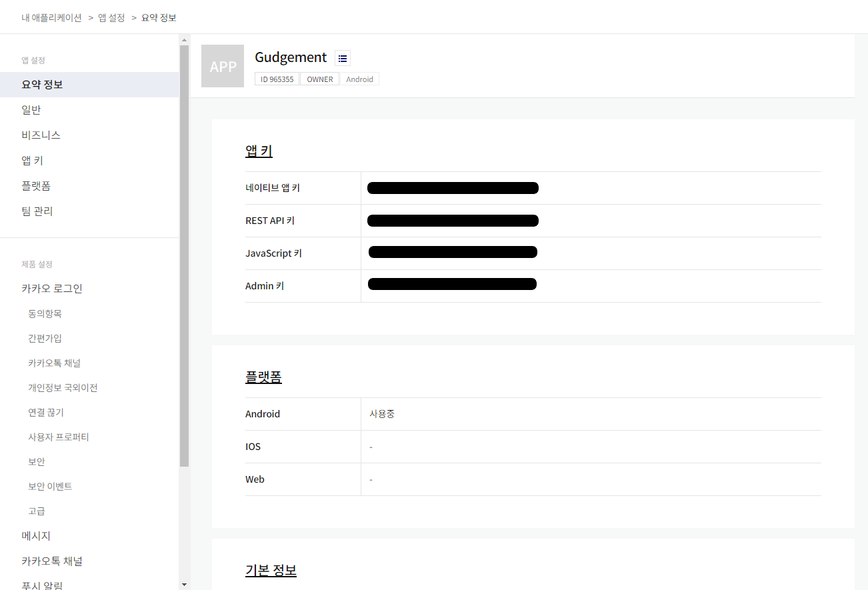Viewport: 868px width, 590px height.
Task: Click the 네이티브 앱 키 label
Action: tap(273, 188)
